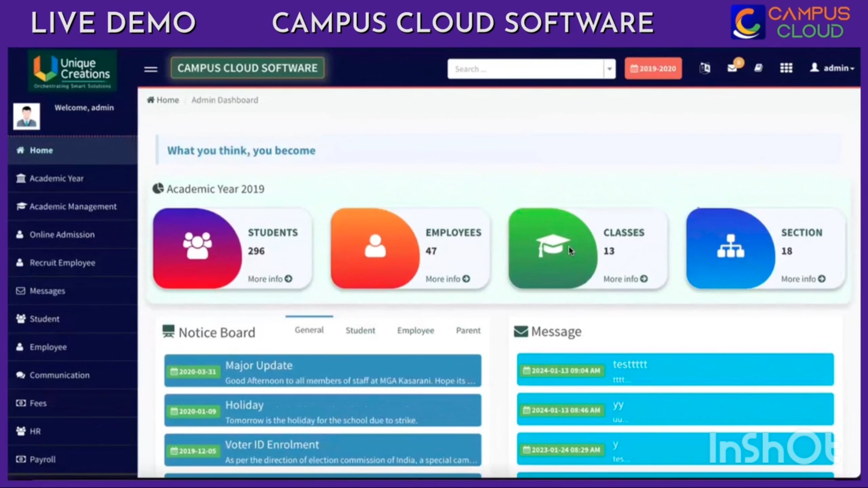Click the Unique Creations logo
868x488 pixels.
72,71
